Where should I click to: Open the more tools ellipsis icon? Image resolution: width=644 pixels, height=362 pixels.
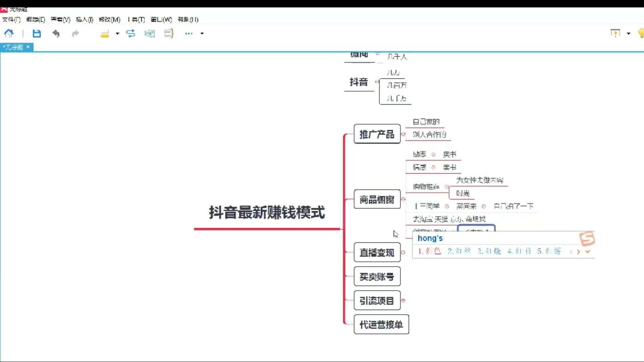[189, 34]
